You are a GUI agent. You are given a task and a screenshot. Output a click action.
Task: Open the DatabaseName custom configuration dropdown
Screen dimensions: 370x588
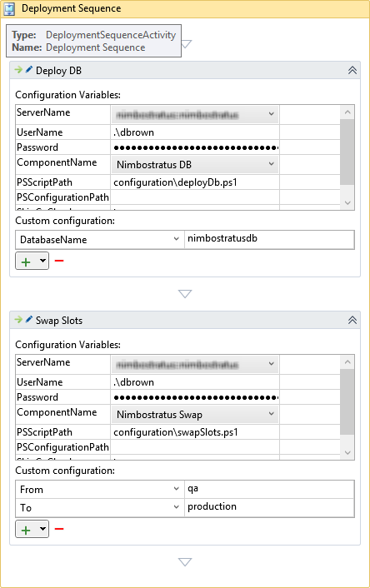point(100,240)
